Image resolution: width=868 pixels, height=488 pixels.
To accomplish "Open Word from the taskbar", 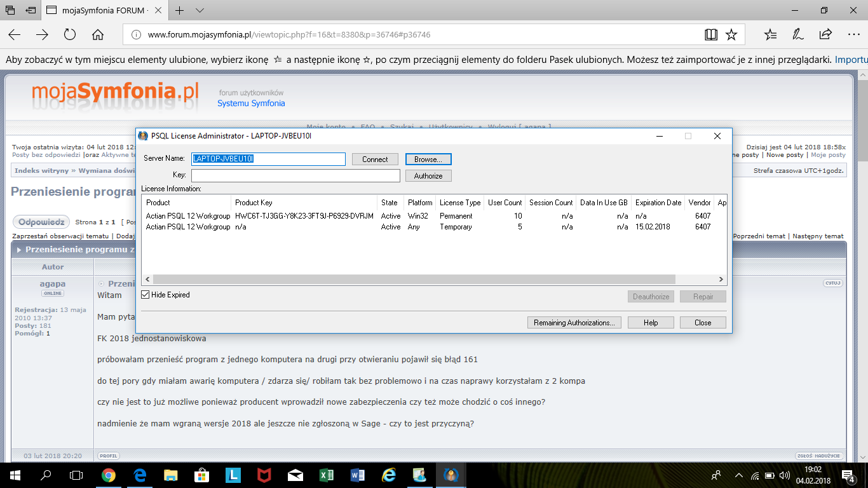I will (x=358, y=475).
